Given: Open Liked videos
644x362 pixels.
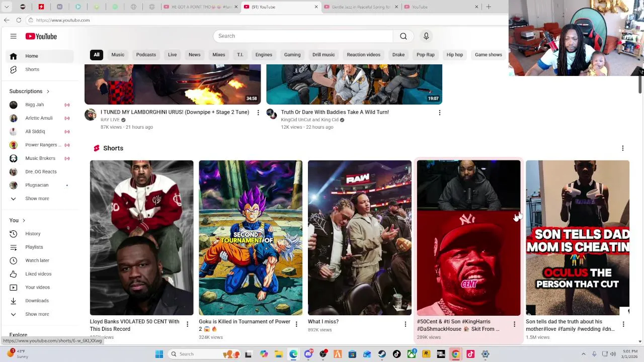Looking at the screenshot, I should click(x=39, y=274).
